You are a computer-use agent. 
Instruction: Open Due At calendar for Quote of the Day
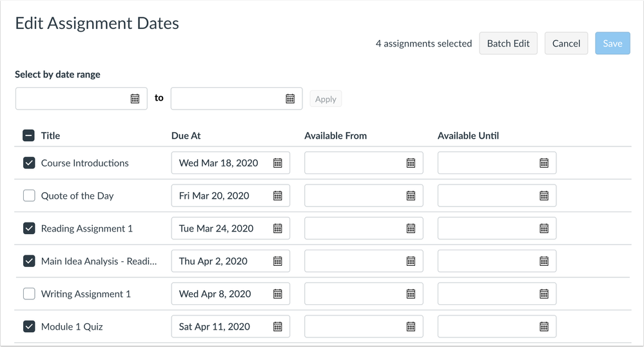point(278,195)
